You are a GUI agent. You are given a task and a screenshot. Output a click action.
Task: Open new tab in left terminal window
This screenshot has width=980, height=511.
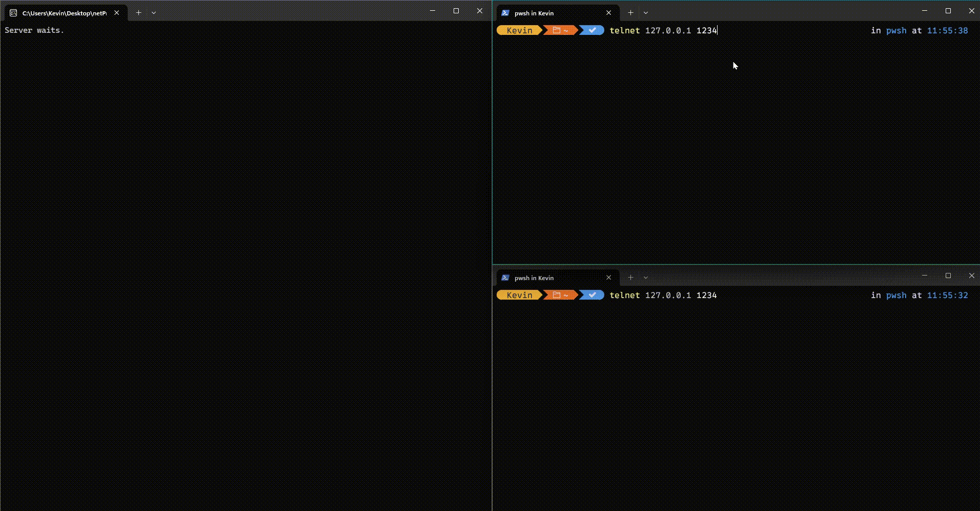pyautogui.click(x=138, y=13)
